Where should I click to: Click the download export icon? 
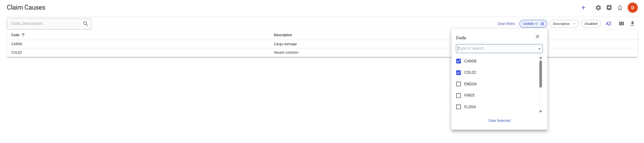(x=632, y=24)
